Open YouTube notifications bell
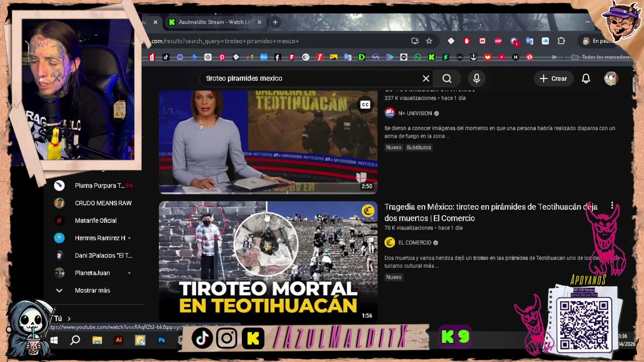The width and height of the screenshot is (644, 362). point(586,78)
